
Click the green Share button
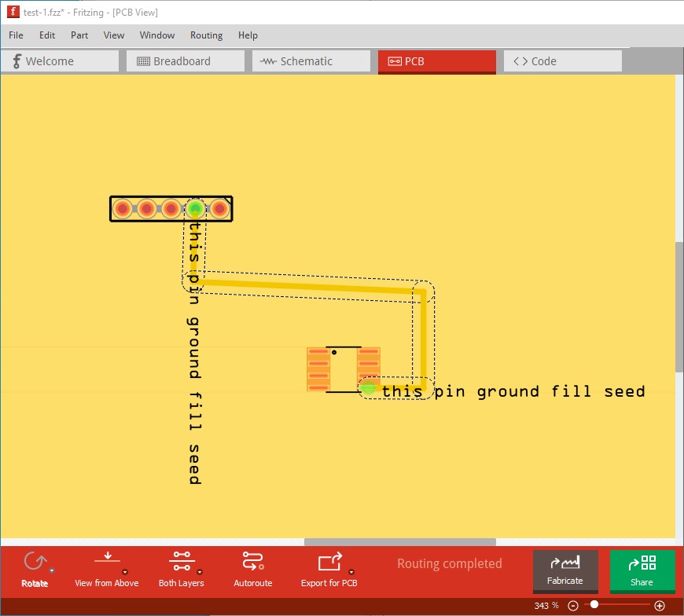(642, 570)
